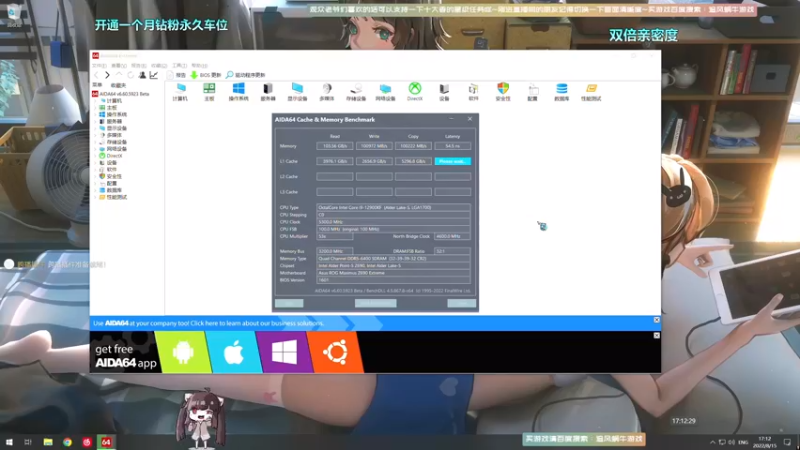Click the green Android app tile
Viewport: 800px width, 450px height.
[183, 352]
